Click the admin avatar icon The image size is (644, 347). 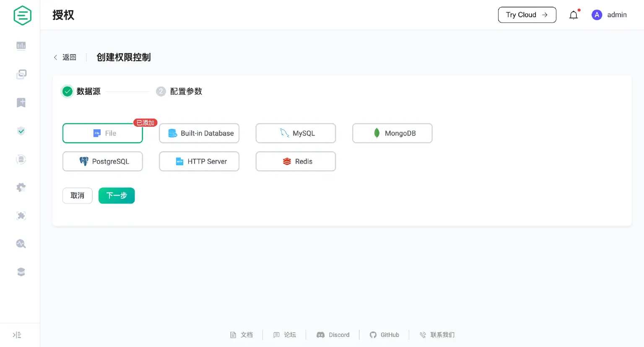pyautogui.click(x=597, y=15)
